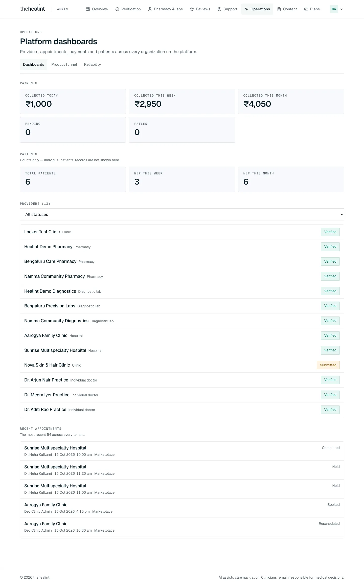The image size is (364, 588).
Task: Switch to the Product funnel tab
Action: point(64,64)
